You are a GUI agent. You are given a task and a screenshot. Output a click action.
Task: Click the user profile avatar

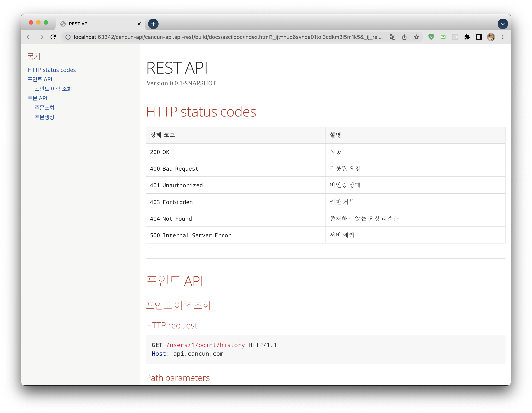491,37
